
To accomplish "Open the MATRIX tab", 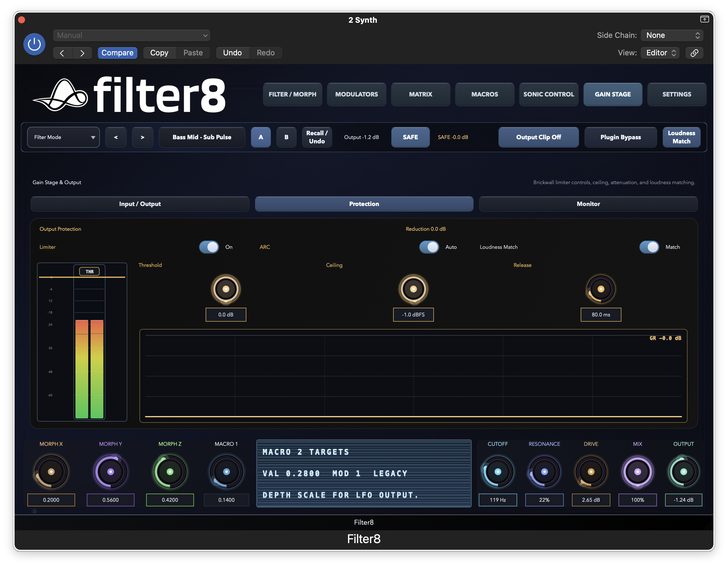I will (420, 94).
